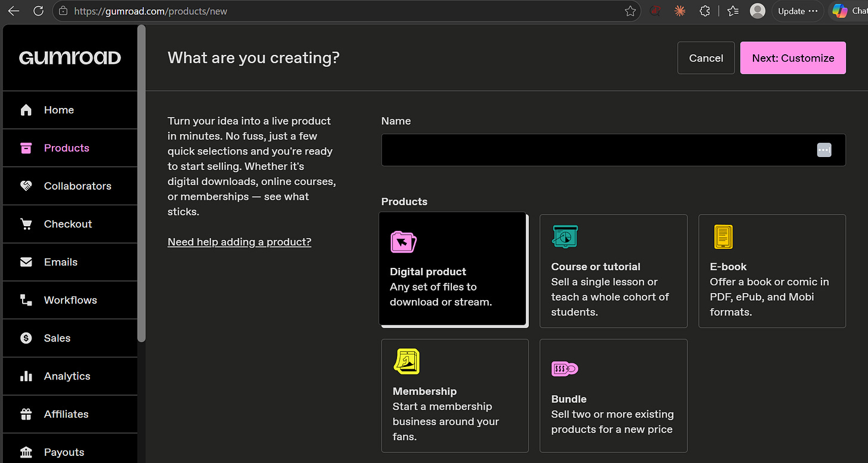Cancel product creation
Image resolution: width=868 pixels, height=463 pixels.
706,58
